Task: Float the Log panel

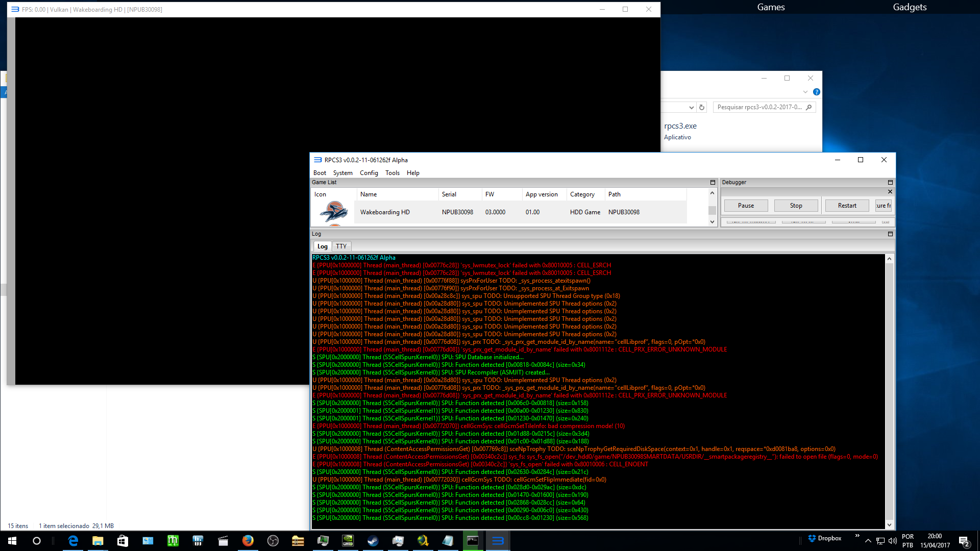Action: (890, 234)
